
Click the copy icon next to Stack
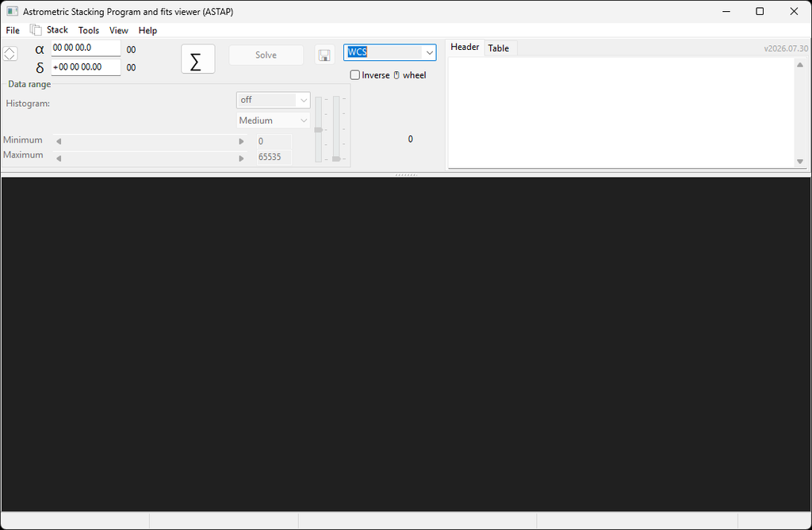pos(35,30)
